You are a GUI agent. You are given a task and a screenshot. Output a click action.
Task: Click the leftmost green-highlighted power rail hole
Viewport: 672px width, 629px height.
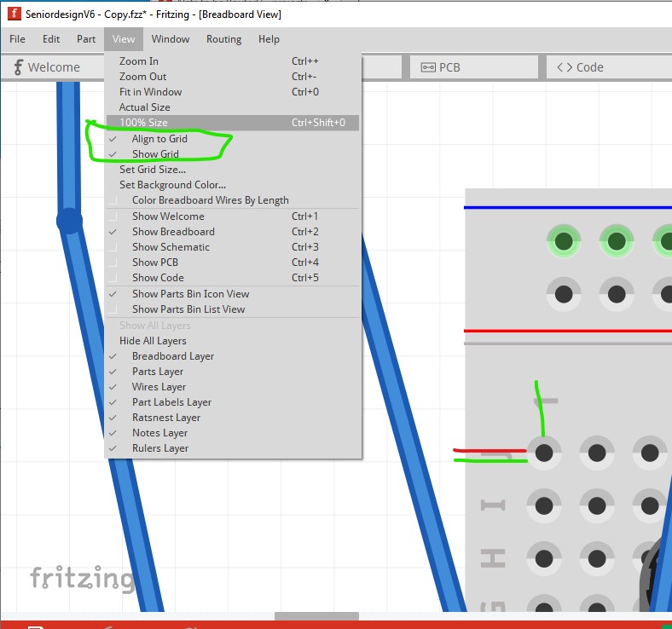(564, 241)
